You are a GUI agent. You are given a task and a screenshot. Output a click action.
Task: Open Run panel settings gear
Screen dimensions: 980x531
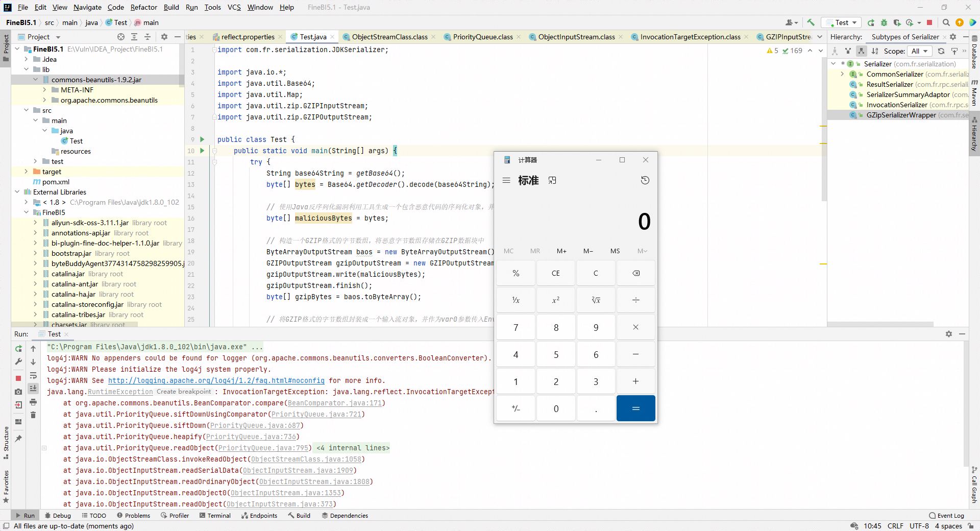(949, 334)
